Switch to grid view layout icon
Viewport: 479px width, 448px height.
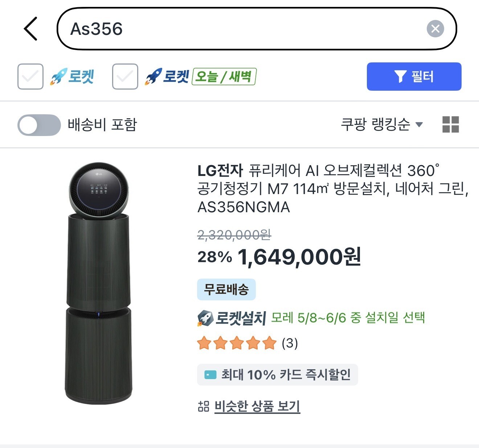tap(451, 124)
